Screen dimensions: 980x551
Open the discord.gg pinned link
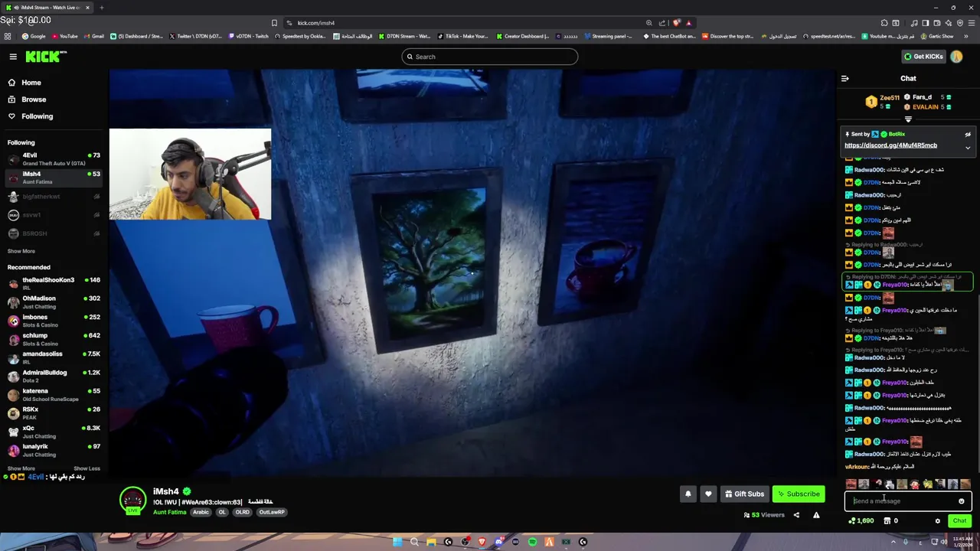pos(890,145)
